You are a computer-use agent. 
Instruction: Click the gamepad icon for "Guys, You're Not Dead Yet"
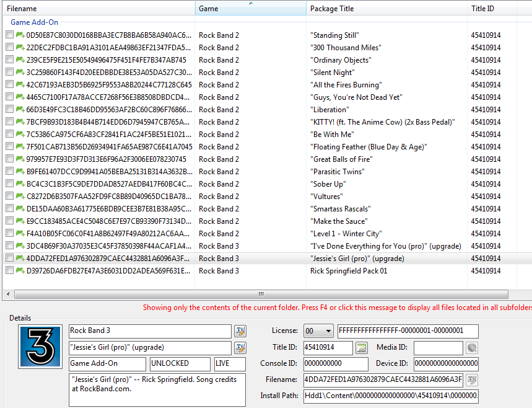coord(20,97)
